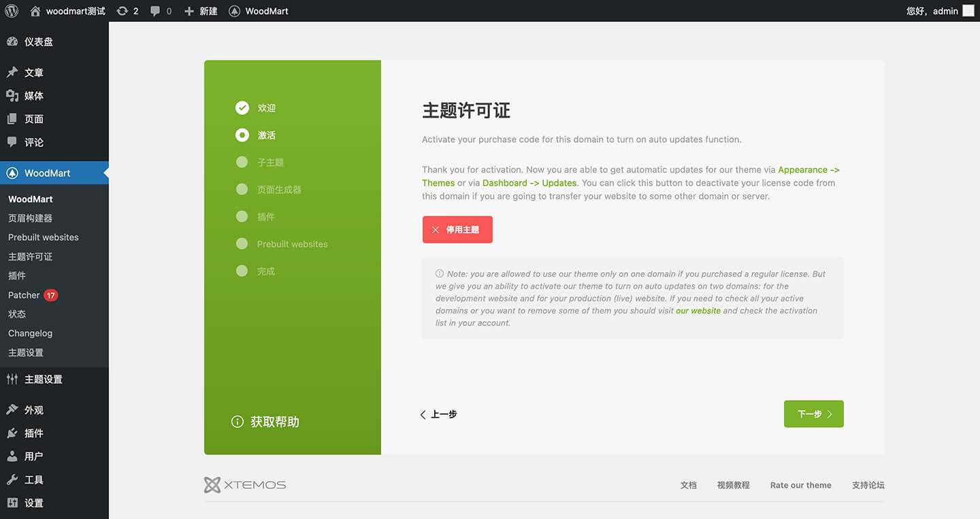Open 页眉构建器 submenu entry
This screenshot has width=980, height=519.
[30, 218]
